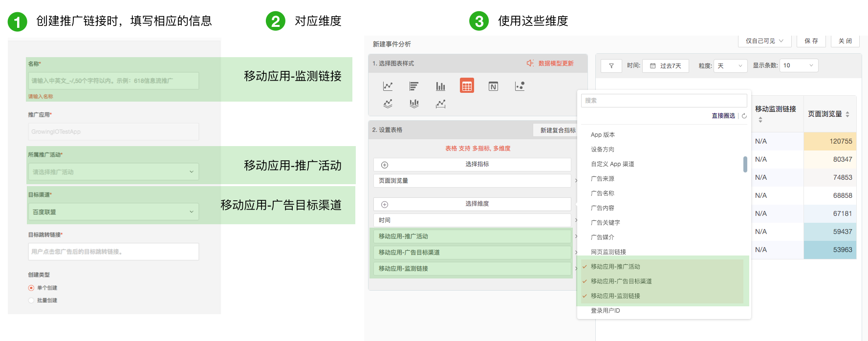Click the dimension list scrollbar thumb
Image resolution: width=868 pixels, height=341 pixels.
click(745, 164)
